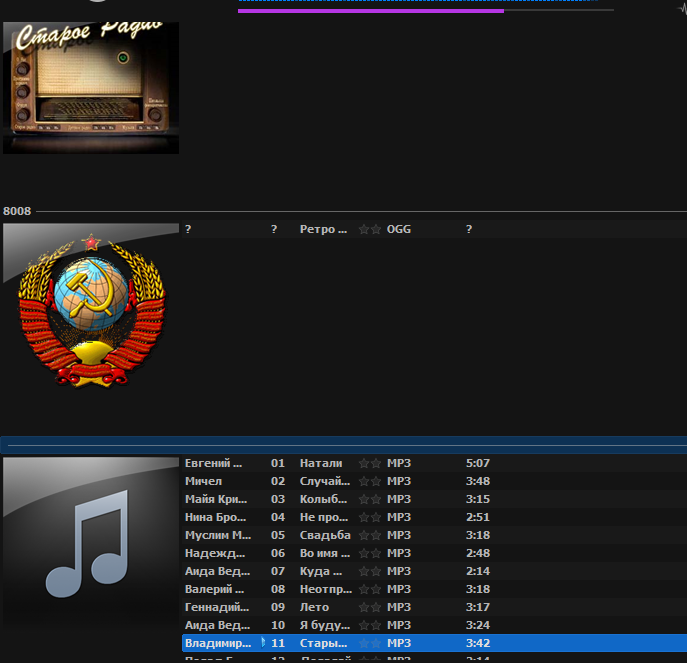Select track 08 Неотпр by Валерий
Image resolution: width=687 pixels, height=663 pixels.
pos(434,589)
